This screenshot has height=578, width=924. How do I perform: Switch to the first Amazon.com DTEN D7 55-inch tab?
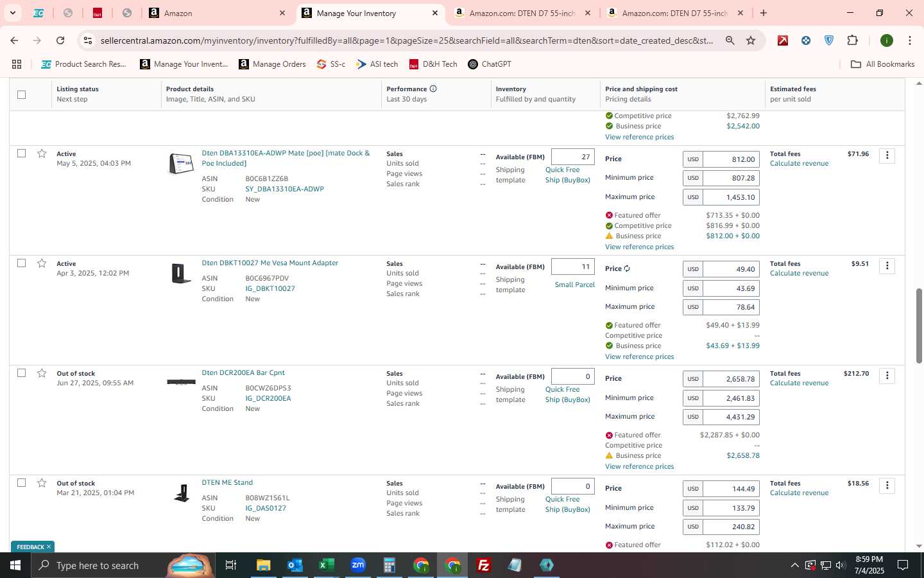pos(522,13)
